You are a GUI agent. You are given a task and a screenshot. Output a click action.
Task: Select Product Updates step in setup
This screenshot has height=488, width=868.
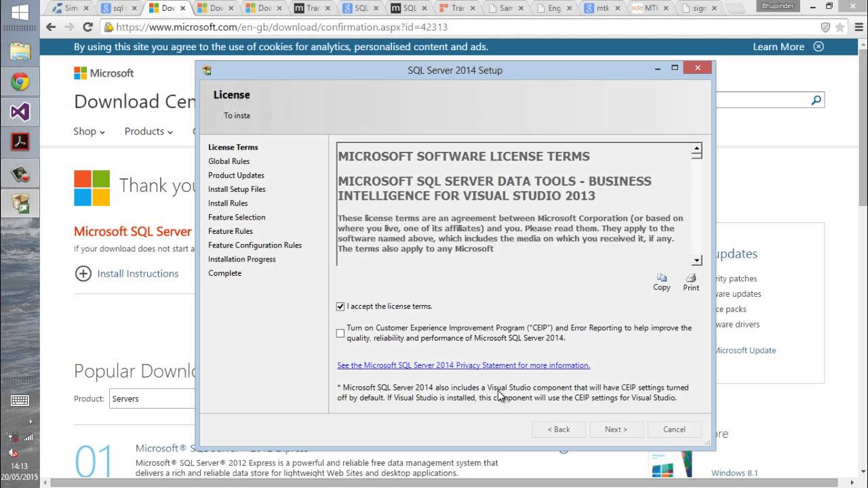point(236,175)
